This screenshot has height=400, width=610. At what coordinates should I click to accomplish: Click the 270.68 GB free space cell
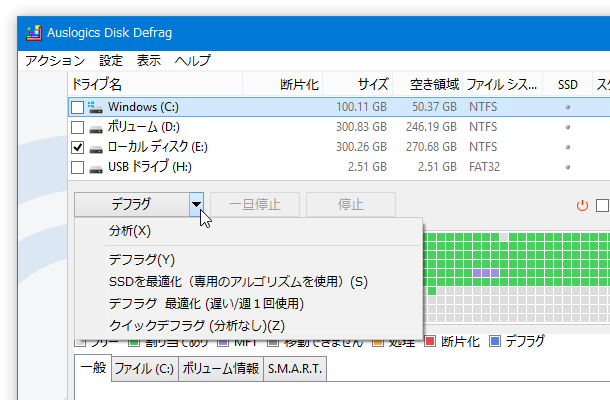tap(431, 147)
